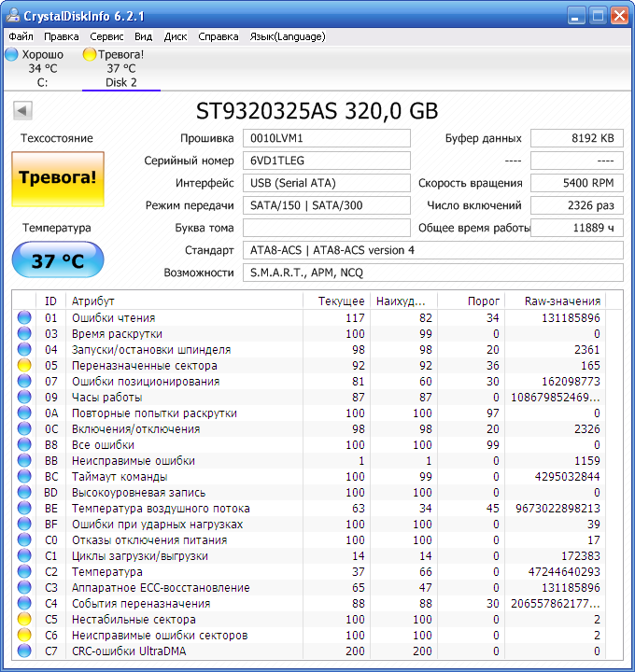Click blue icon of row BB Неисправимые ошибки
The image size is (635, 672).
[24, 460]
